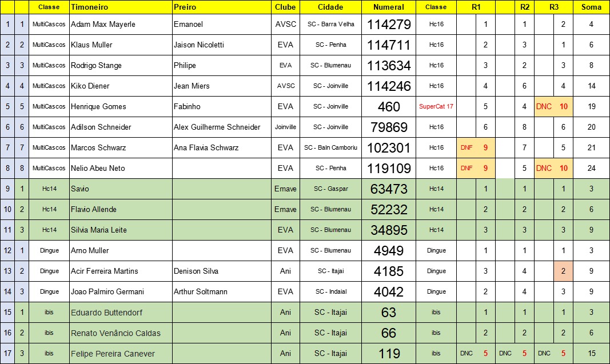Select the orange highlighted R3 cell for Acir
The image size is (610, 364).
(x=563, y=271)
